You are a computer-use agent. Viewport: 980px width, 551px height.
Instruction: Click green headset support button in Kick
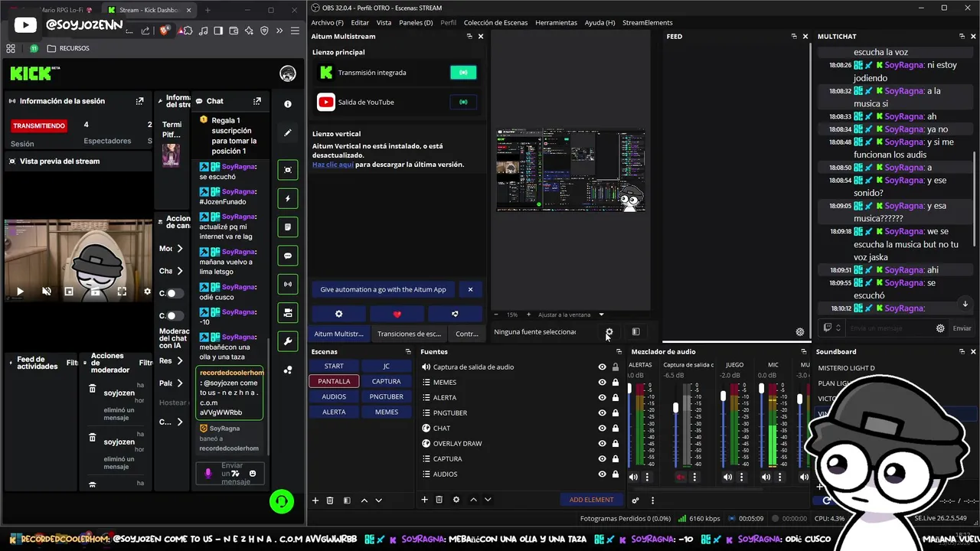coord(282,501)
